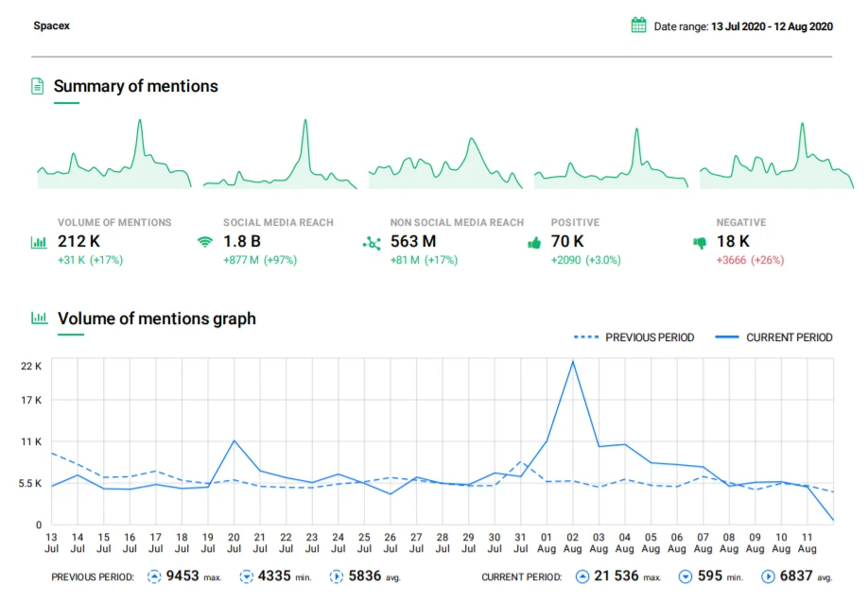Click the SOCIAL MEDIA REACH label
The height and width of the screenshot is (601, 868).
click(278, 222)
